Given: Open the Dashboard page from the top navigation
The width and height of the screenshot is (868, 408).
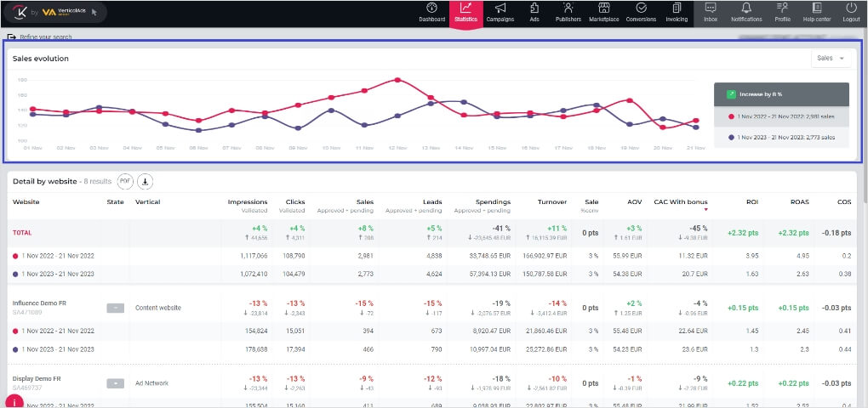Looking at the screenshot, I should pyautogui.click(x=431, y=13).
